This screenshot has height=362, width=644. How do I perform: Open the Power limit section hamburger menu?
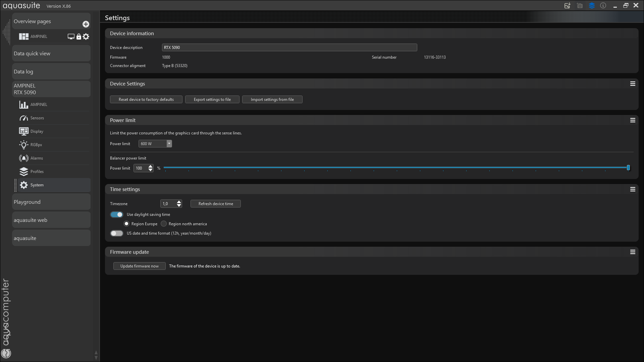(x=633, y=120)
